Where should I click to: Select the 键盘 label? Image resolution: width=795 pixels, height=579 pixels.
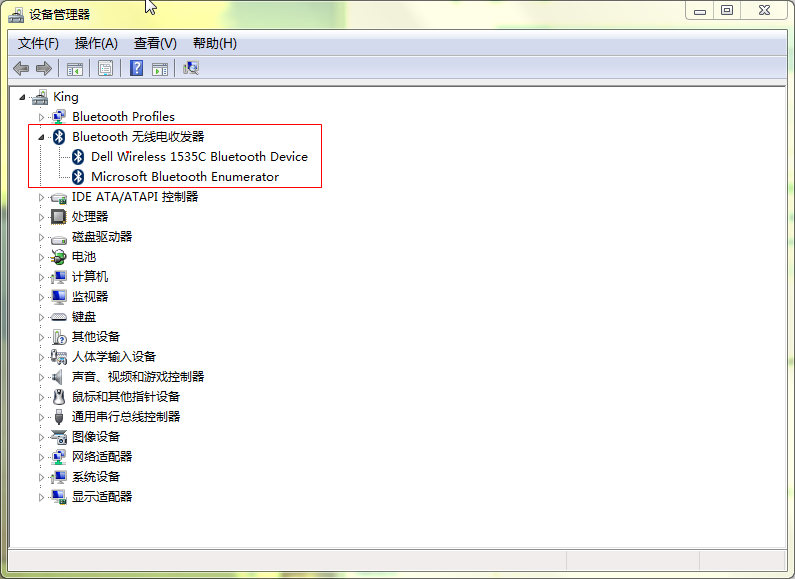[84, 317]
